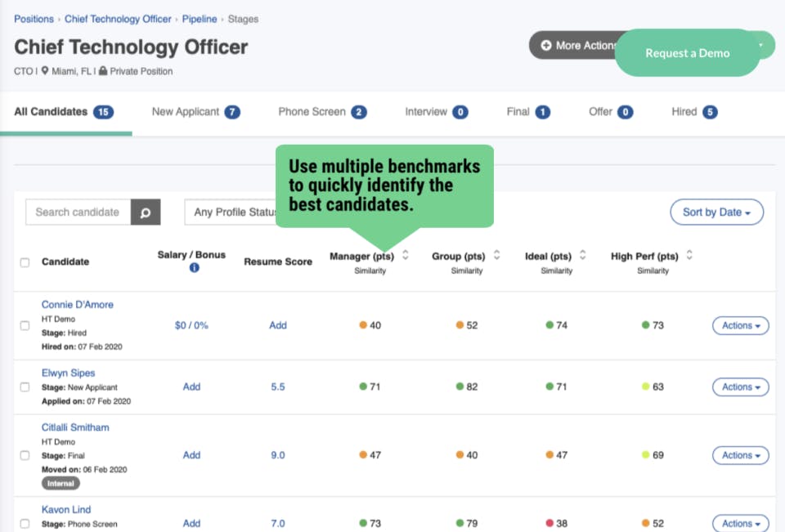Viewport: 785px width, 532px height.
Task: Click the Request a Demo button
Action: pos(688,53)
